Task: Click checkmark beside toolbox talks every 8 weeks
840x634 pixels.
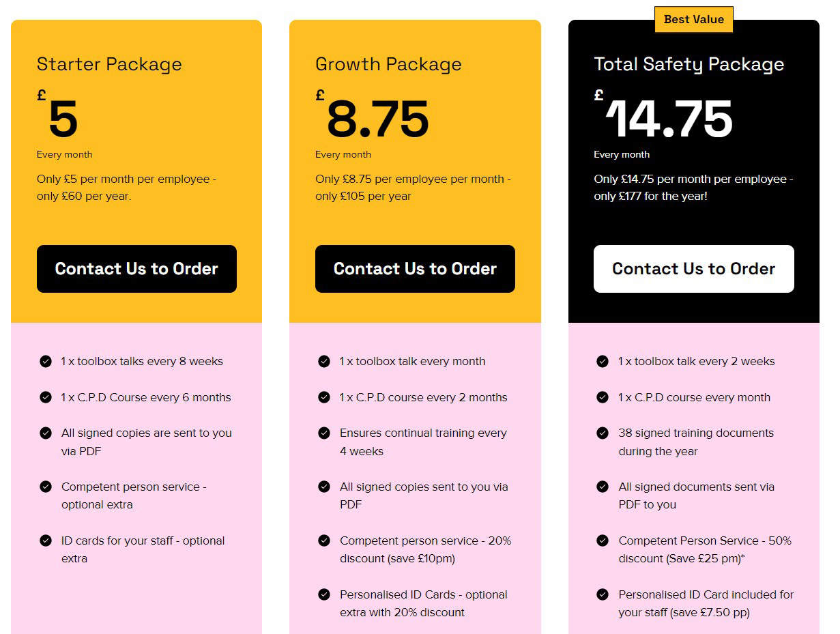Action: 46,362
